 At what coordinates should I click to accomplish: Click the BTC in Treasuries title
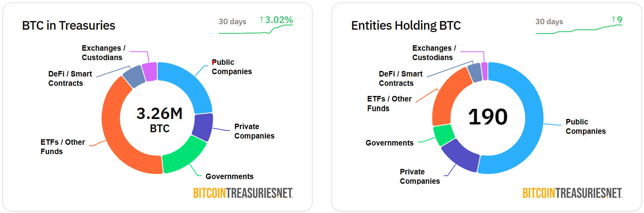69,25
